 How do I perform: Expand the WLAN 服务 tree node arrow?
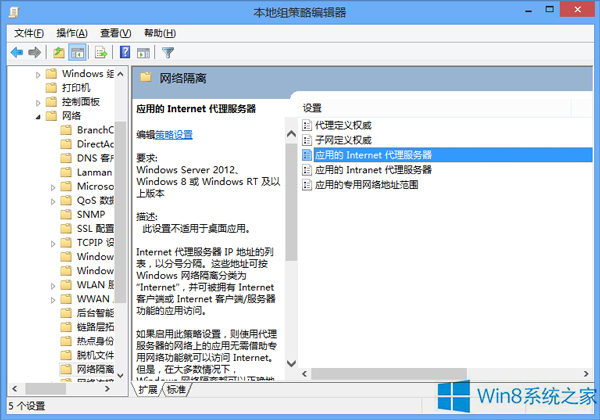[53, 286]
